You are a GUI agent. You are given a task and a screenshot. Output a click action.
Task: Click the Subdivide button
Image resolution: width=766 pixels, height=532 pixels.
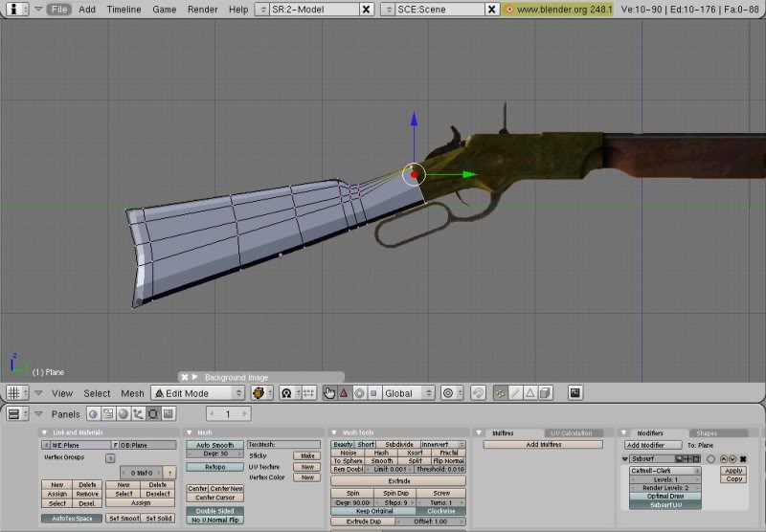[399, 445]
